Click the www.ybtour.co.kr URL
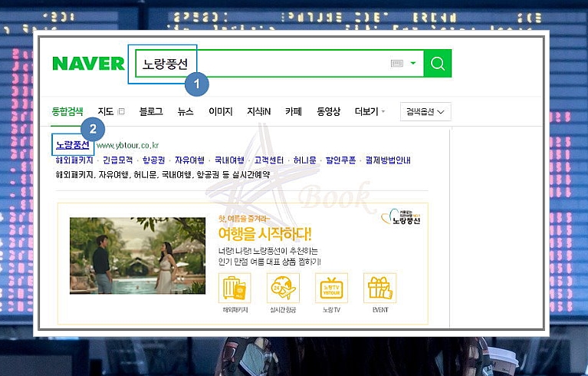Image resolution: width=588 pixels, height=376 pixels. click(127, 145)
